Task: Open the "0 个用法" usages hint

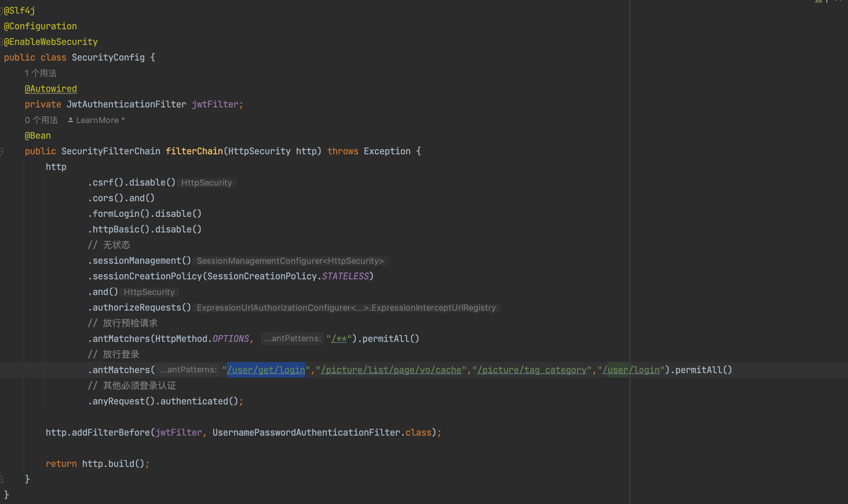Action: point(41,120)
